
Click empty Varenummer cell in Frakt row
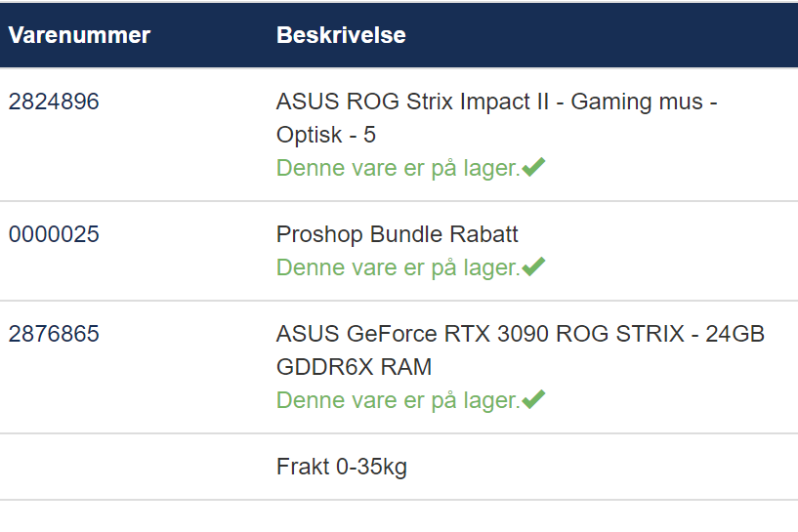(134, 467)
